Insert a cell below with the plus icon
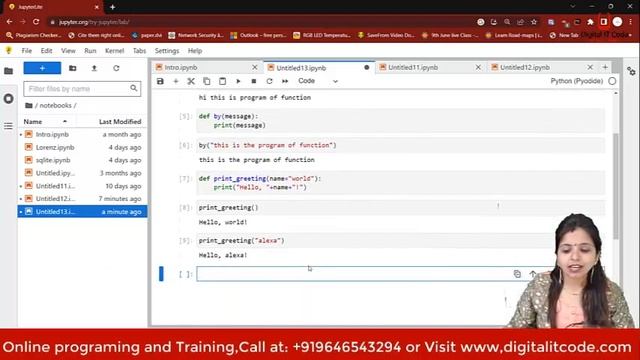The height and width of the screenshot is (360, 640). tap(176, 81)
